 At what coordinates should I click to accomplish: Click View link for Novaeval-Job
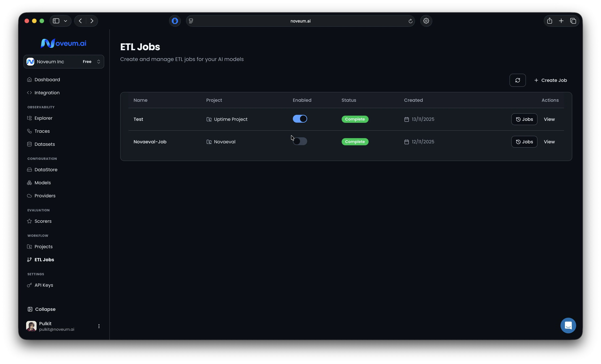tap(549, 142)
